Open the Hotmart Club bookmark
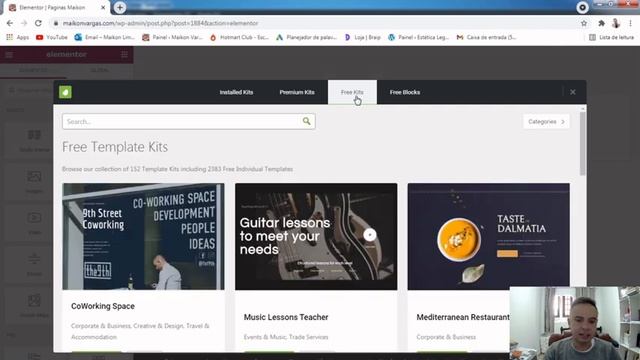The height and width of the screenshot is (360, 640). click(x=239, y=37)
